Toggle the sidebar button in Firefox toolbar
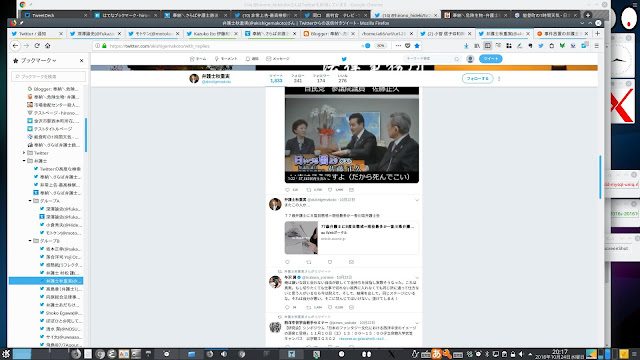The image size is (640, 360). point(487,46)
